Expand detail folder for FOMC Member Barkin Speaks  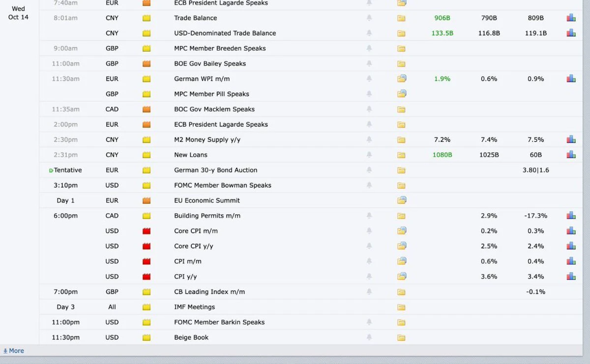pos(401,322)
